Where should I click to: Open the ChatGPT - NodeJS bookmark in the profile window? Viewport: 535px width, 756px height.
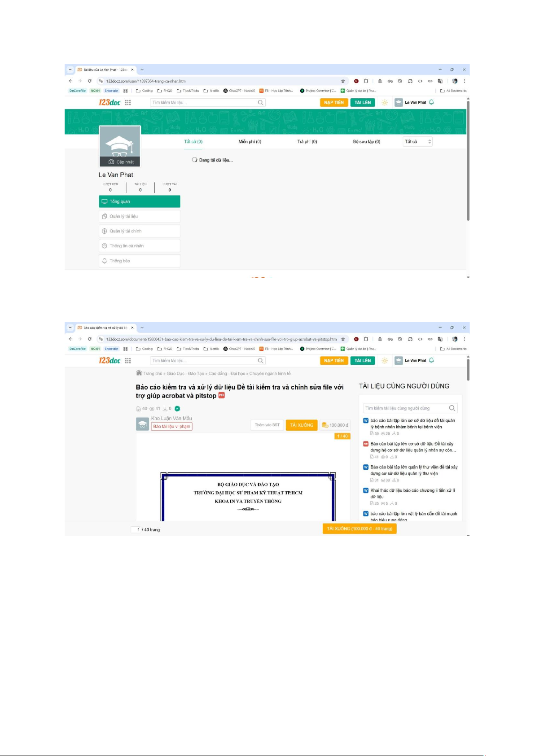pos(239,91)
